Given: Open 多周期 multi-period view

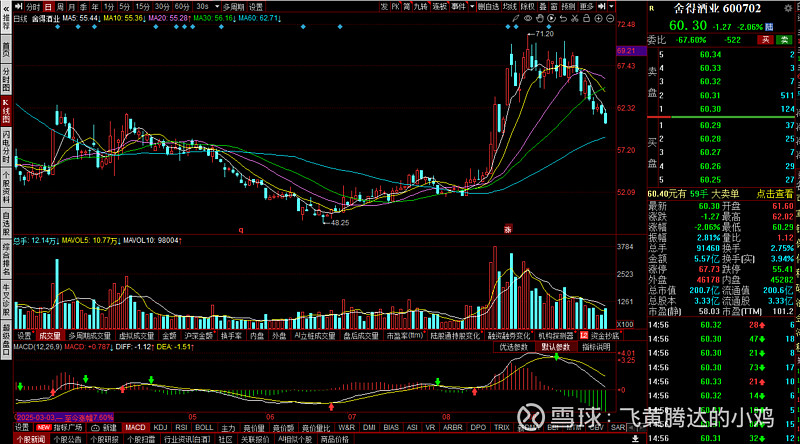Looking at the screenshot, I should (234, 7).
